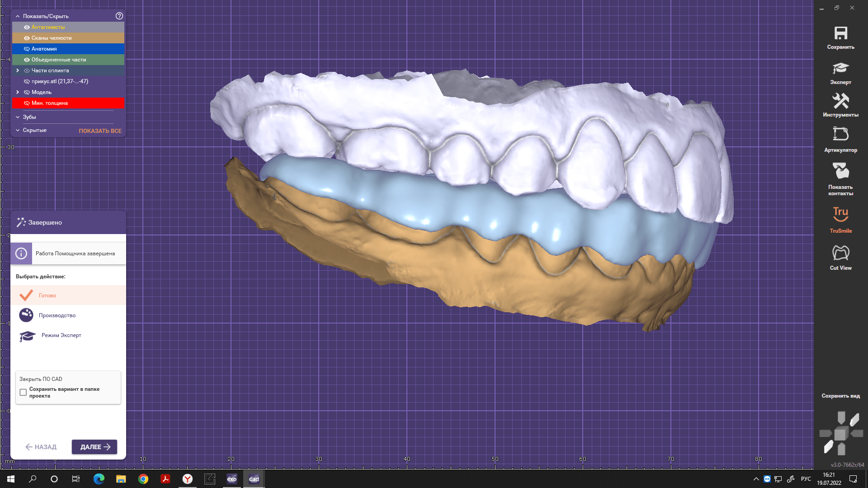868x488 pixels.
Task: Expand the Зубы section
Action: point(18,117)
